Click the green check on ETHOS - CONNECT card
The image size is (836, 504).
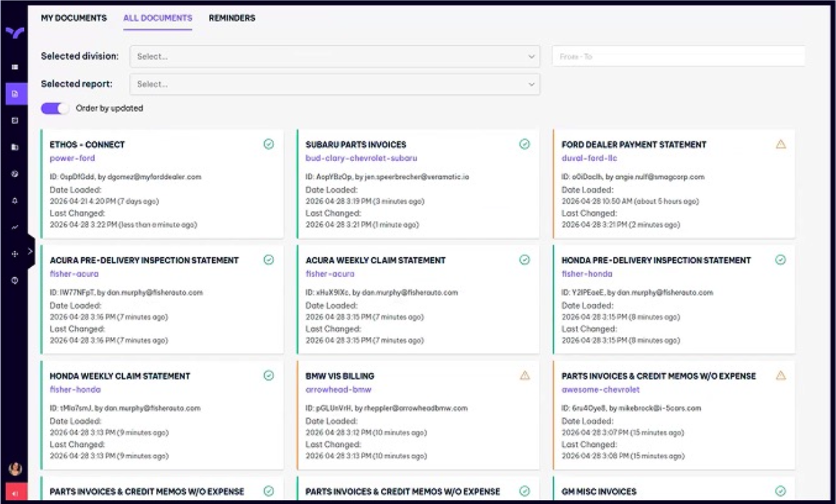pos(269,144)
